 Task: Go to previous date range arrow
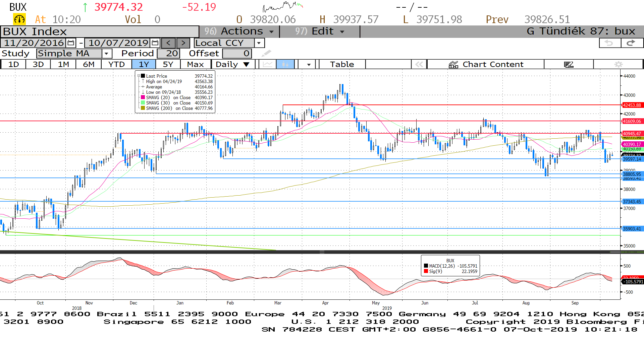click(x=168, y=43)
